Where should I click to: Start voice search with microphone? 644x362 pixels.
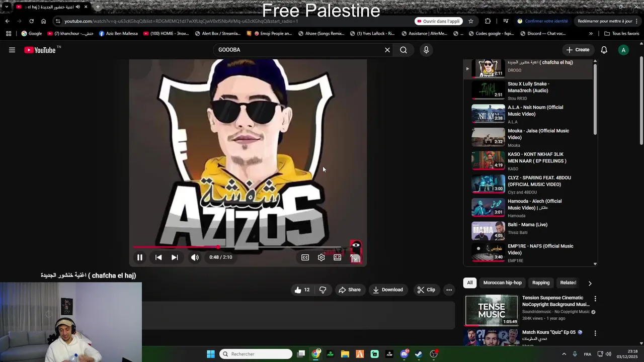(426, 50)
